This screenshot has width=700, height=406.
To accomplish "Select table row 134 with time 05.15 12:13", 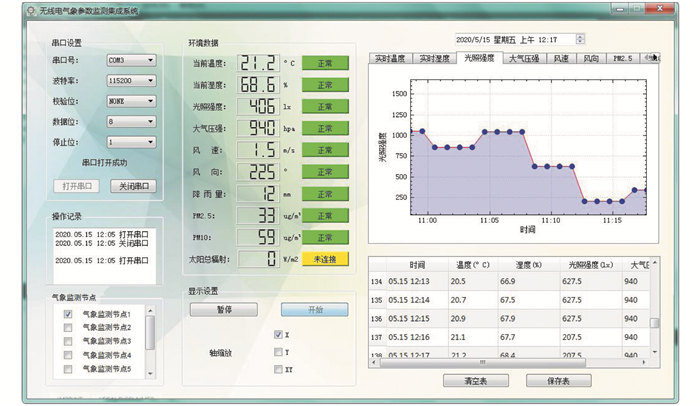I will (x=509, y=281).
